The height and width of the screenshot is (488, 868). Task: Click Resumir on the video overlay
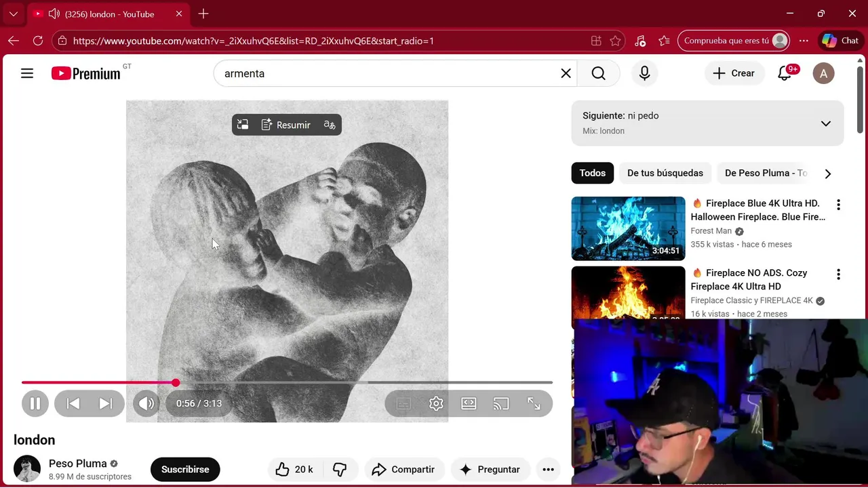point(286,125)
